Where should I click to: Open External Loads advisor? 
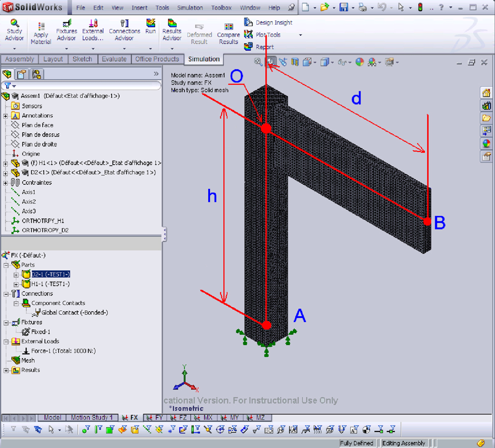93,30
